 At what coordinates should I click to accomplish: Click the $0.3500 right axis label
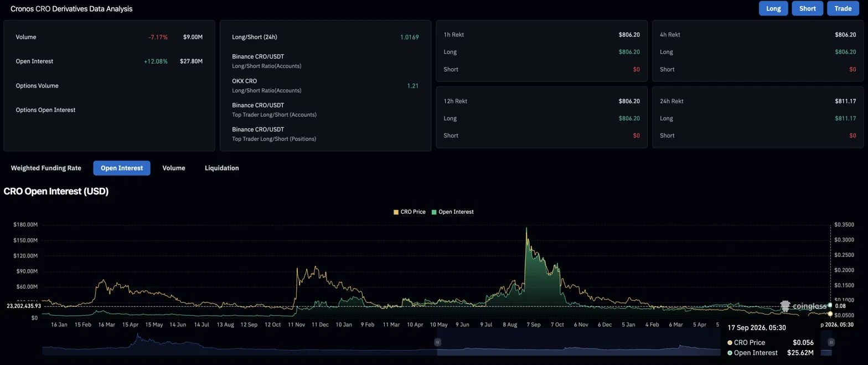tap(844, 225)
